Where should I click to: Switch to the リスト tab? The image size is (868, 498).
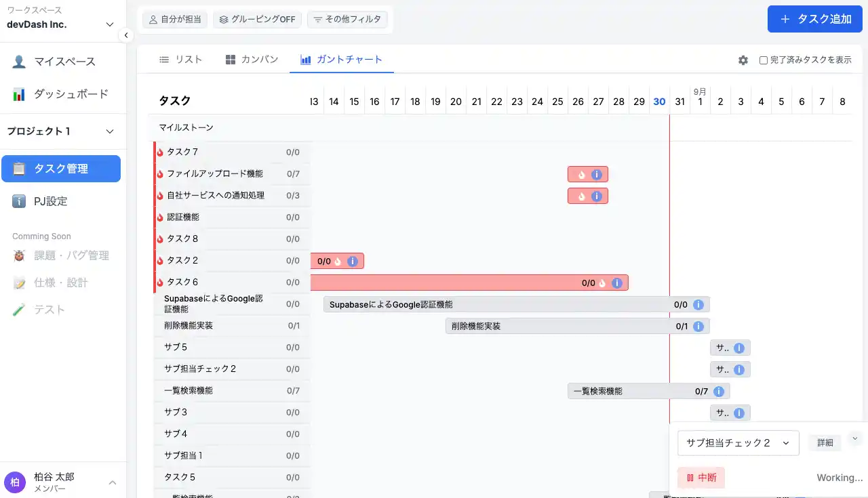(180, 60)
